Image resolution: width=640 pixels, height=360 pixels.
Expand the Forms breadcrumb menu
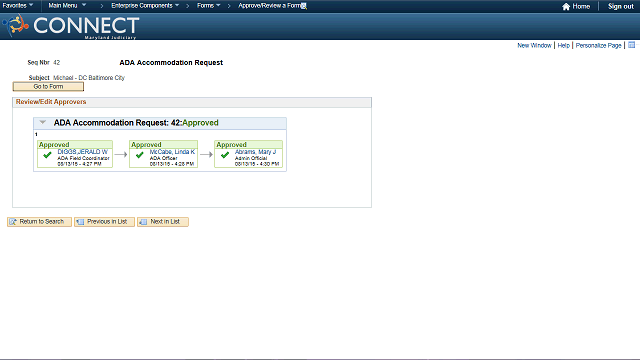tap(208, 6)
